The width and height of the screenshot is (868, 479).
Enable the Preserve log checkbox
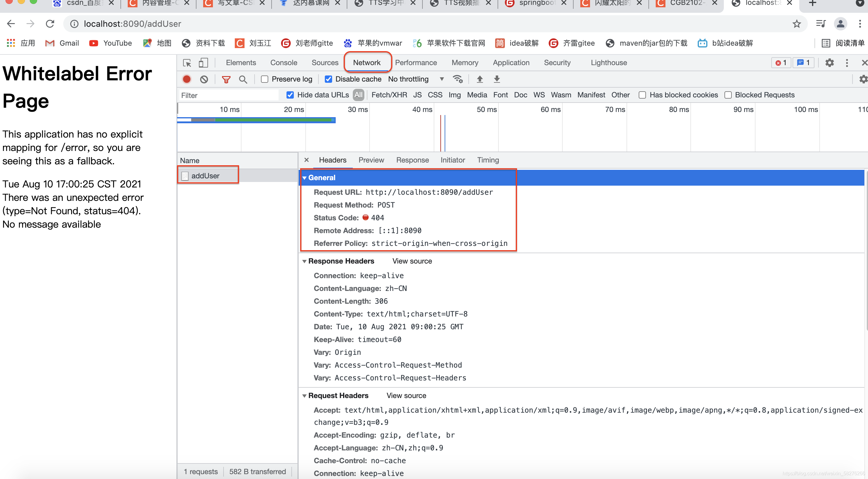click(x=265, y=79)
